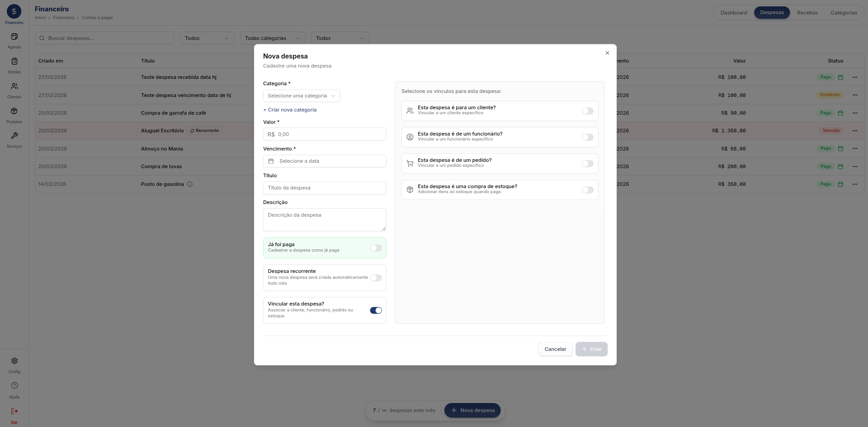Click calendar icon in the R$ 68,00 row
868x427 pixels.
click(x=840, y=149)
